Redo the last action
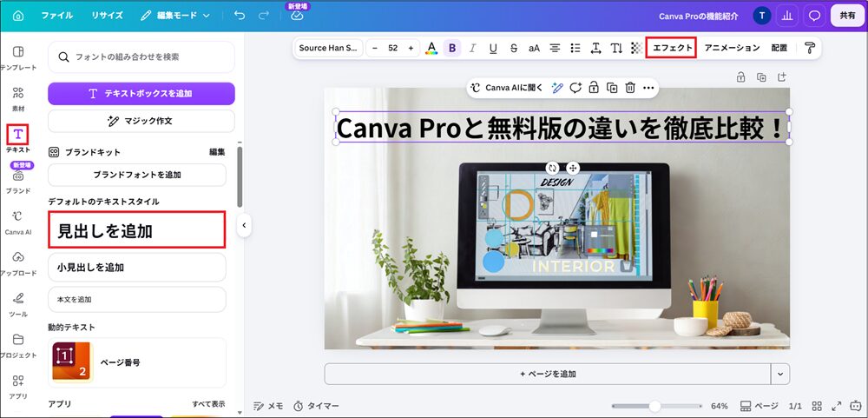The height and width of the screenshot is (418, 868). tap(264, 16)
